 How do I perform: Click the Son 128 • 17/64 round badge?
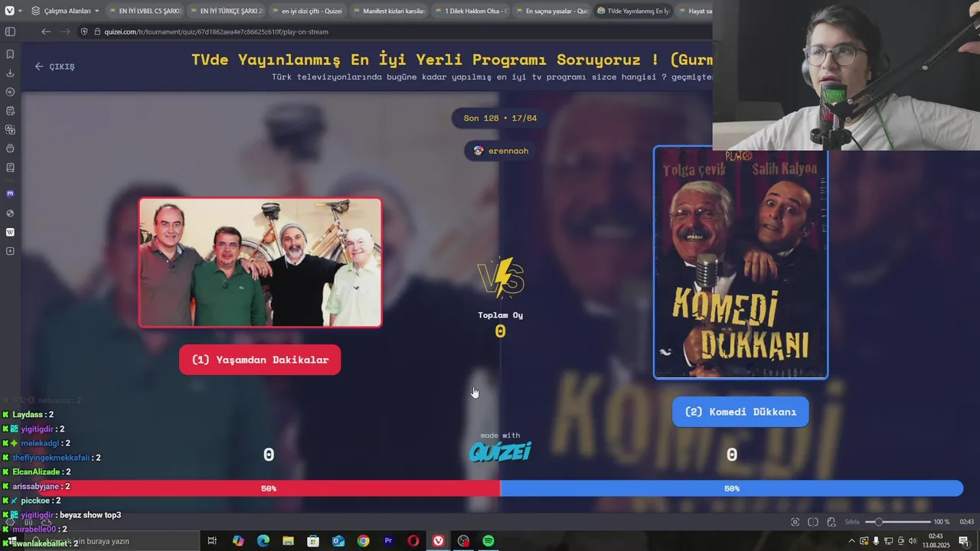[500, 118]
